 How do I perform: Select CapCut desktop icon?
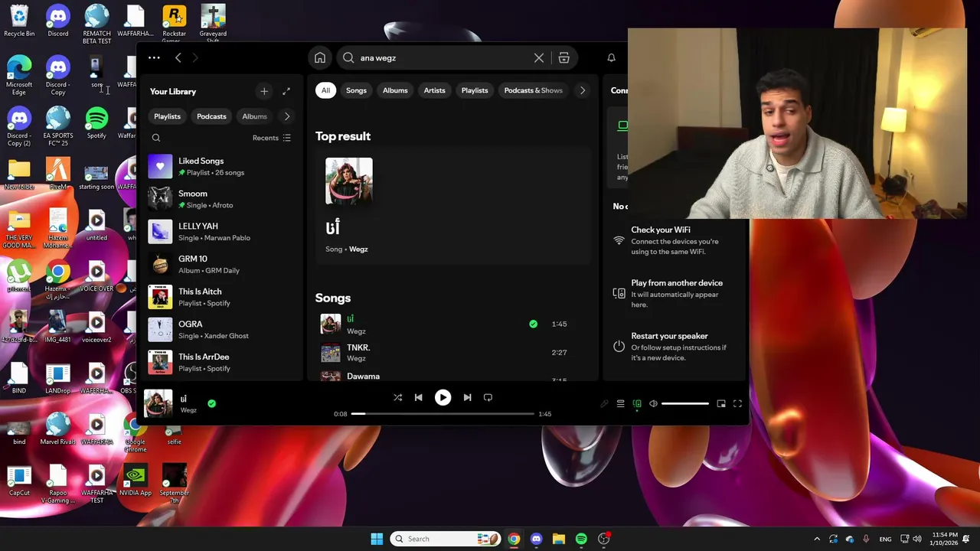coord(19,481)
